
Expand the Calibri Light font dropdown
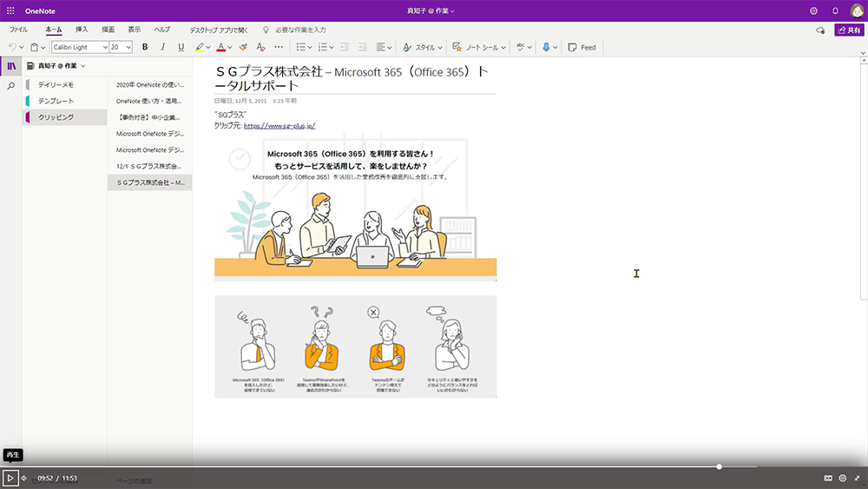click(x=105, y=47)
